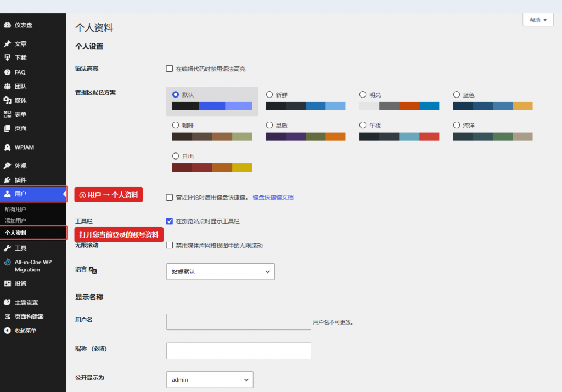Select the 明亮 color scheme radio
The height and width of the screenshot is (392, 562).
(x=363, y=94)
